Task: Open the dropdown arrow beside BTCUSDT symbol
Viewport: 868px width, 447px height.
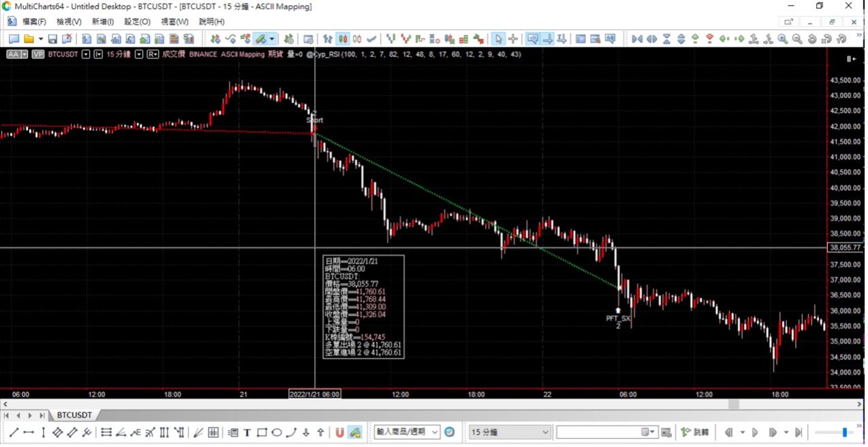Action: (x=86, y=54)
